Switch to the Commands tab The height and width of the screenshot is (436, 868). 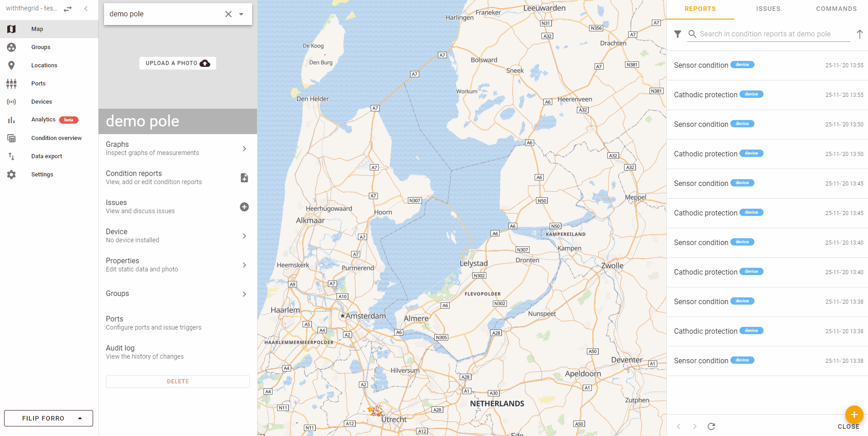pos(836,9)
